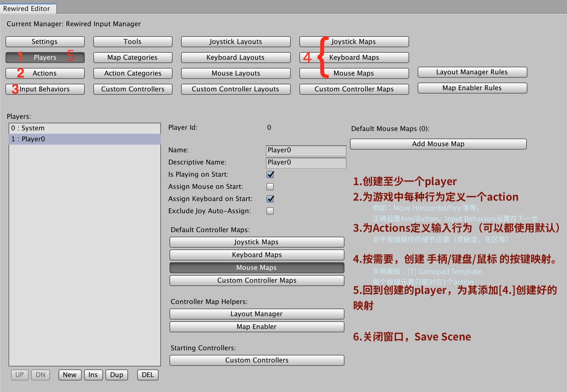Open the Custom Controller Layouts section
Image resolution: width=567 pixels, height=392 pixels.
point(235,89)
